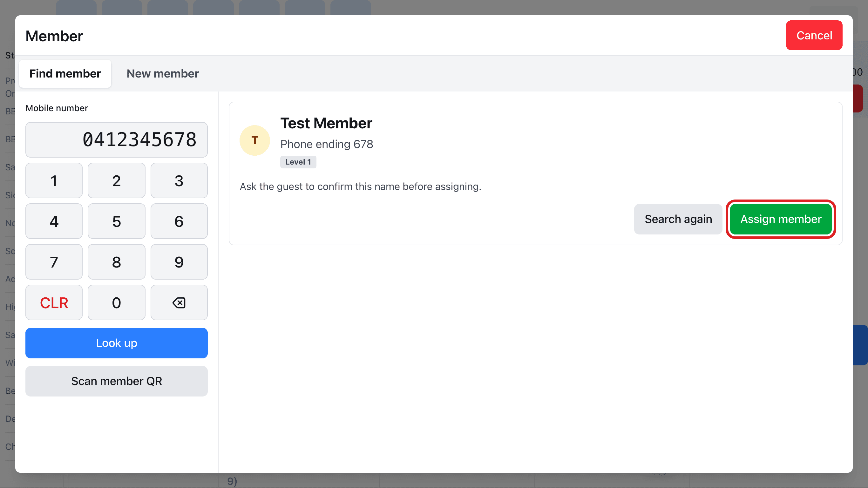Screen dimensions: 868x488
Task: Tap keypad digit 1
Action: 54,180
